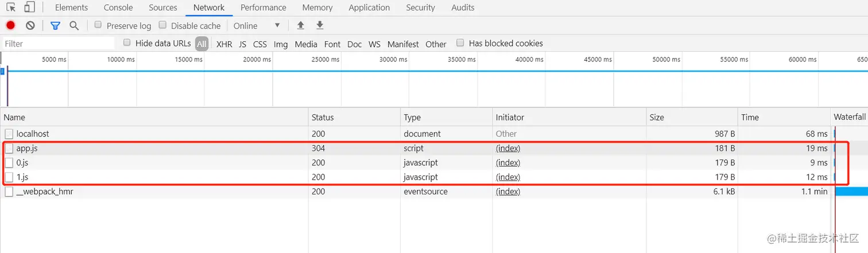Click into the Filter text field
The width and height of the screenshot is (868, 253).
(57, 44)
